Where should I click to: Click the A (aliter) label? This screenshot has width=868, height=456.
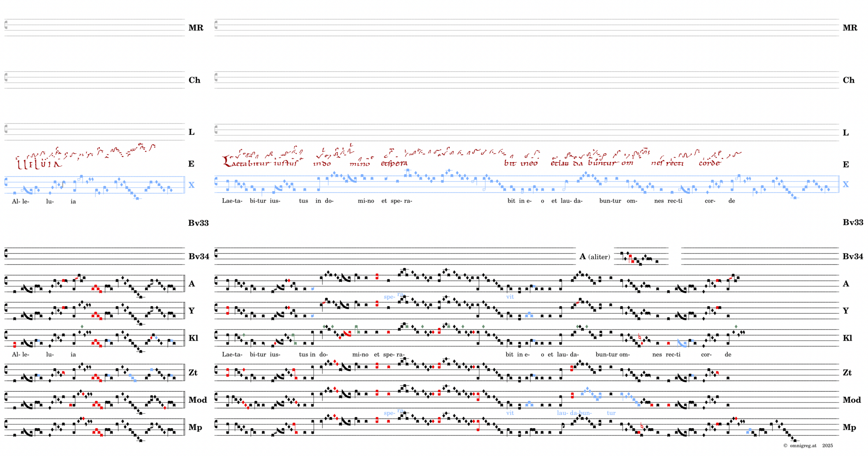click(595, 257)
